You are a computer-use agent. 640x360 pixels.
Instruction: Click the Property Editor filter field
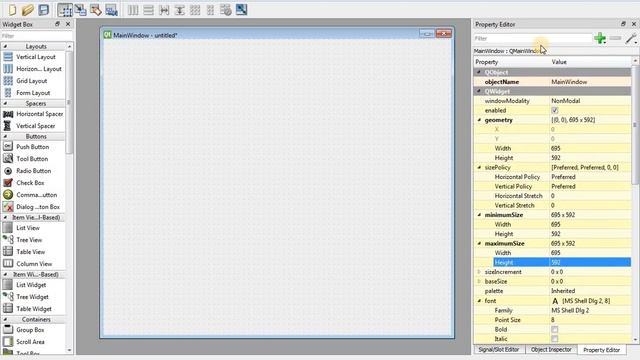pyautogui.click(x=533, y=38)
